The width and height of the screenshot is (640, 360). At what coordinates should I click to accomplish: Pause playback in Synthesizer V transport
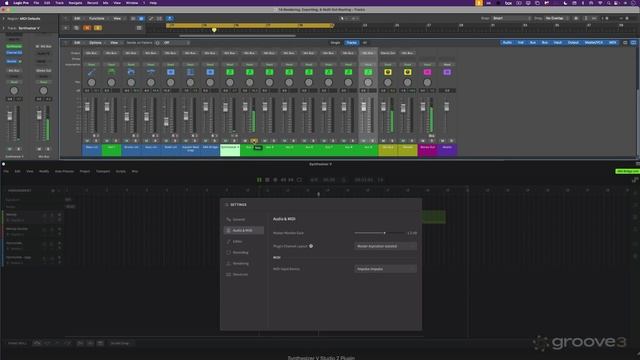pyautogui.click(x=259, y=180)
